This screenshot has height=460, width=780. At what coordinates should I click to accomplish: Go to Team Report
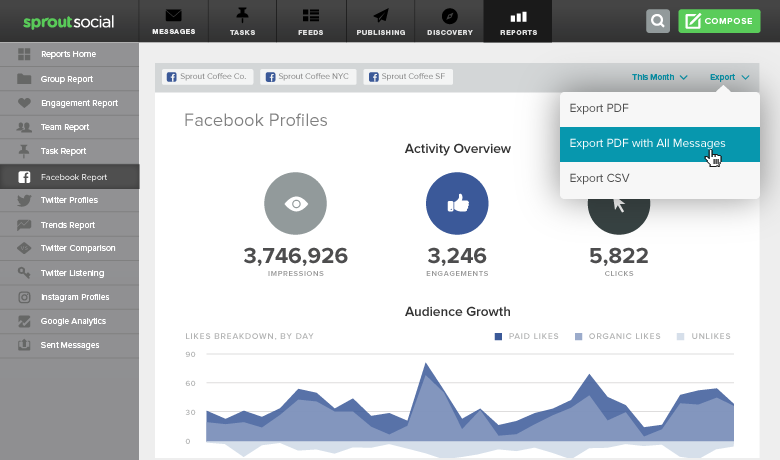click(x=70, y=127)
